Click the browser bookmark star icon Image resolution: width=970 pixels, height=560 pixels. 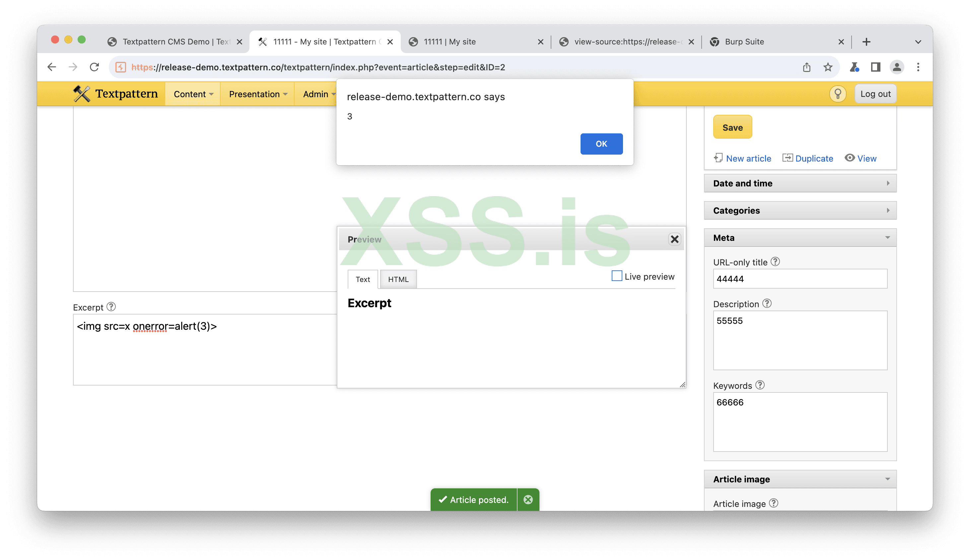pos(828,67)
